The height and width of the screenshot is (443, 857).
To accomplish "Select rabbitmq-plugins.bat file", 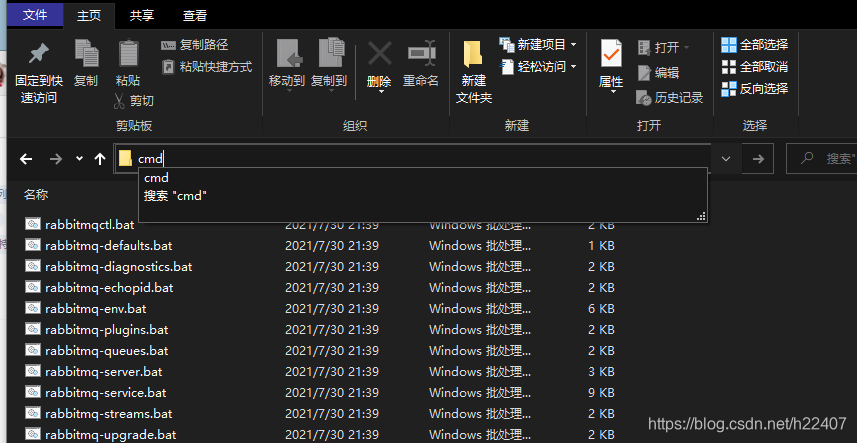I will 107,329.
